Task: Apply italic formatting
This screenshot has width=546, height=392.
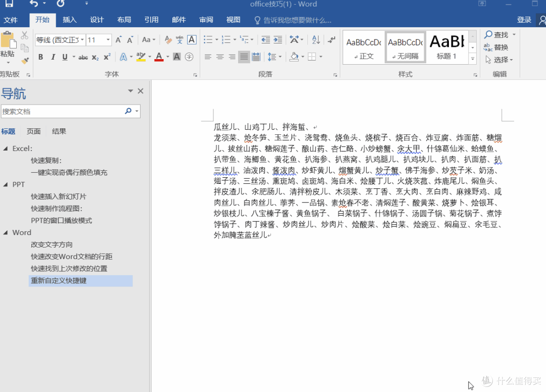Action: pyautogui.click(x=52, y=57)
